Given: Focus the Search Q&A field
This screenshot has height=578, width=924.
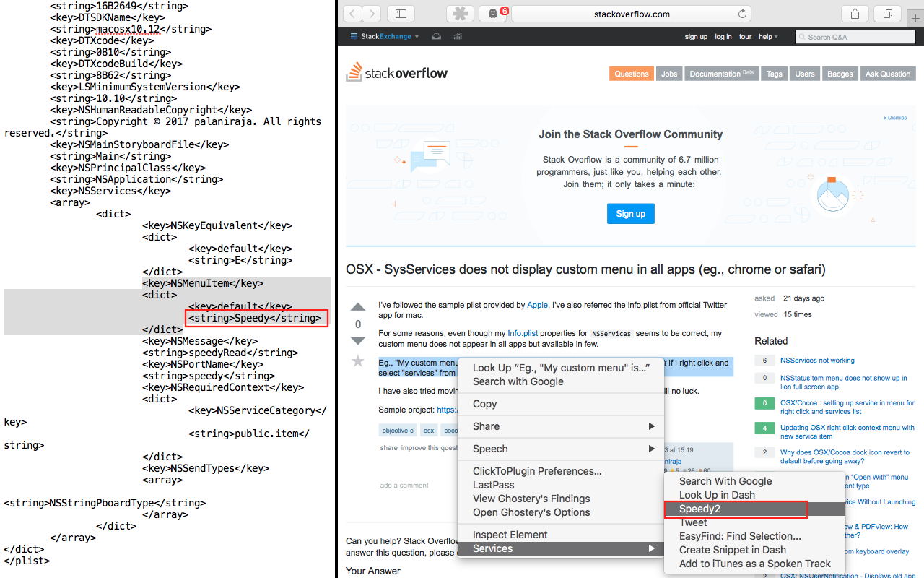Looking at the screenshot, I should 855,37.
